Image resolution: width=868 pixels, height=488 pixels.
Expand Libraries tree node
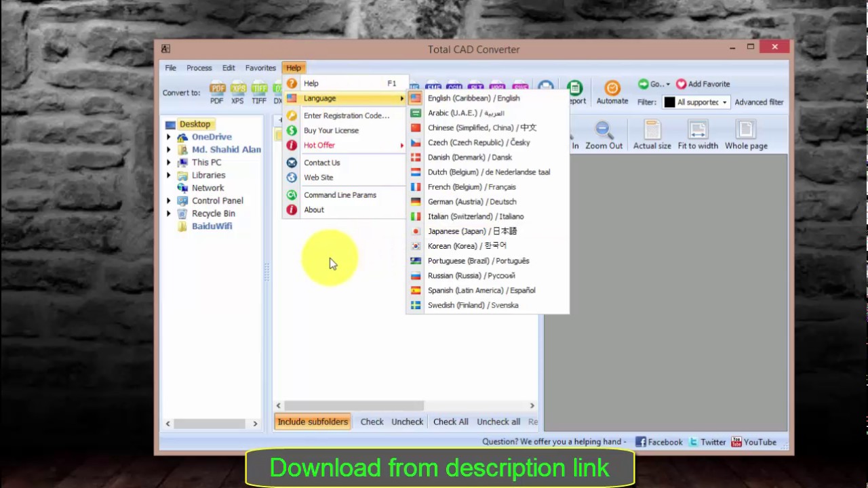(x=169, y=175)
